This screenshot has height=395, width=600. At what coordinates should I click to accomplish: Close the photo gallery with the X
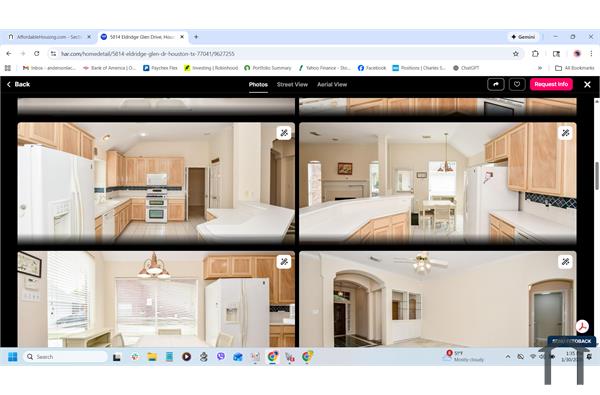(x=587, y=85)
